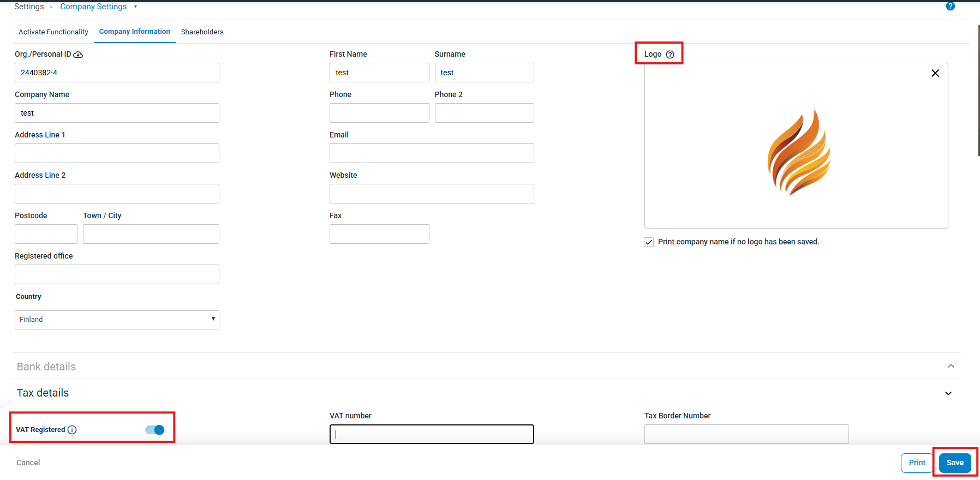This screenshot has height=480, width=980.
Task: Click the VAT Registered info icon
Action: click(x=72, y=430)
